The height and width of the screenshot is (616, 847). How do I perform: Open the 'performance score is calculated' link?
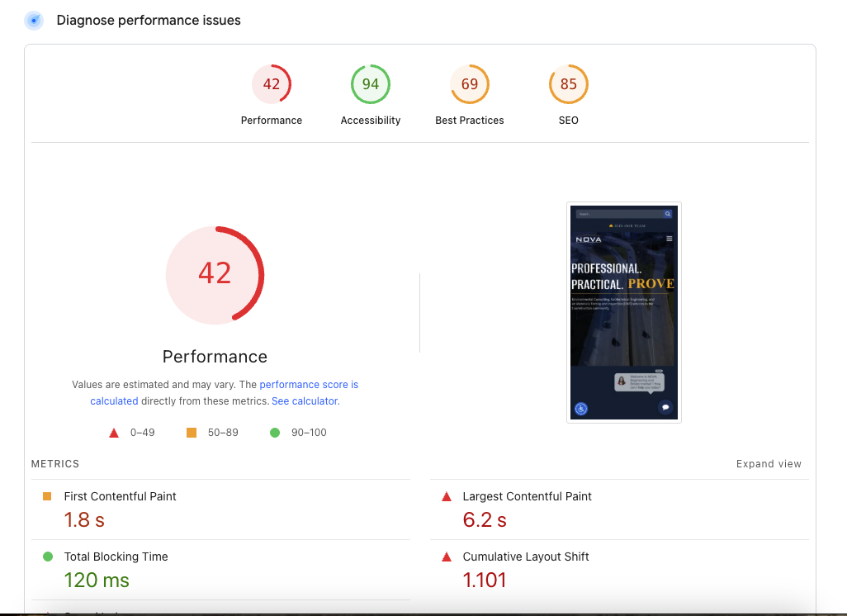click(308, 385)
